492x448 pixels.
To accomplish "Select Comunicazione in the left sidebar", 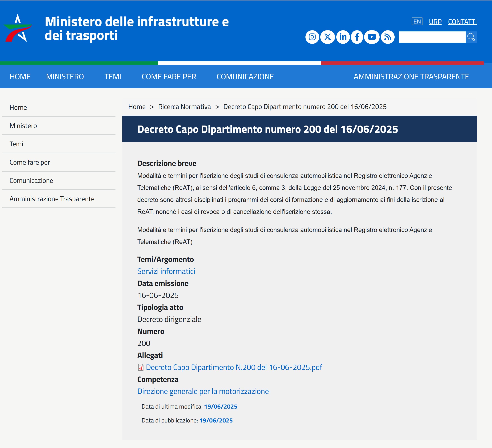I will pos(58,181).
